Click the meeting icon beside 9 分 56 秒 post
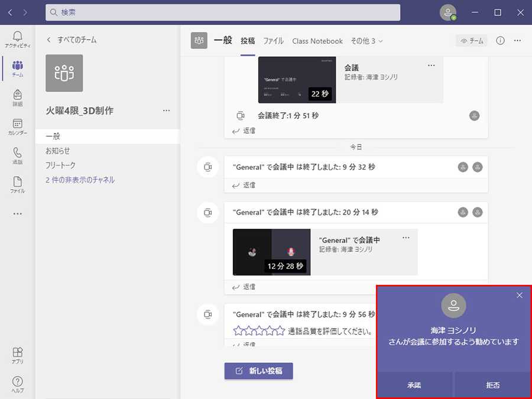Viewport: 532px width, 399px height. (x=207, y=314)
